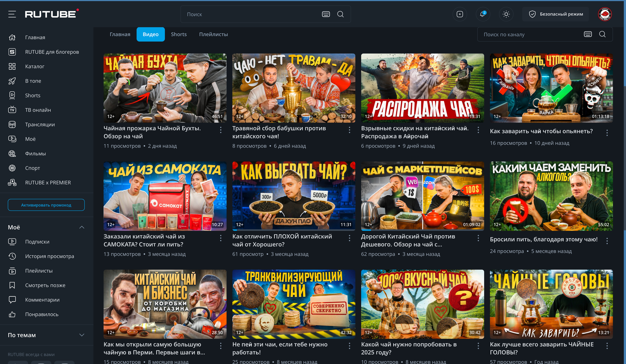626x364 pixels.
Task: Open options menu for Чайная прожарка video
Action: 221,130
